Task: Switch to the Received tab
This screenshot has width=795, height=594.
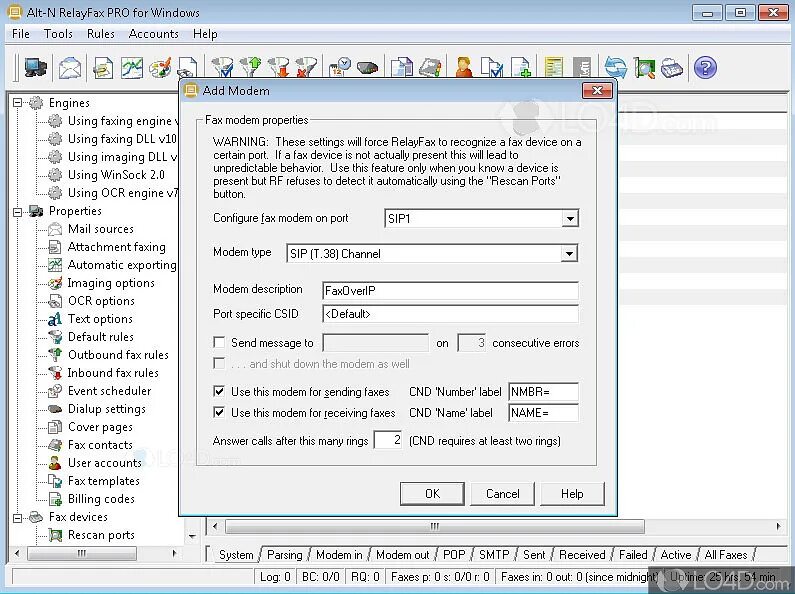Action: coord(582,555)
